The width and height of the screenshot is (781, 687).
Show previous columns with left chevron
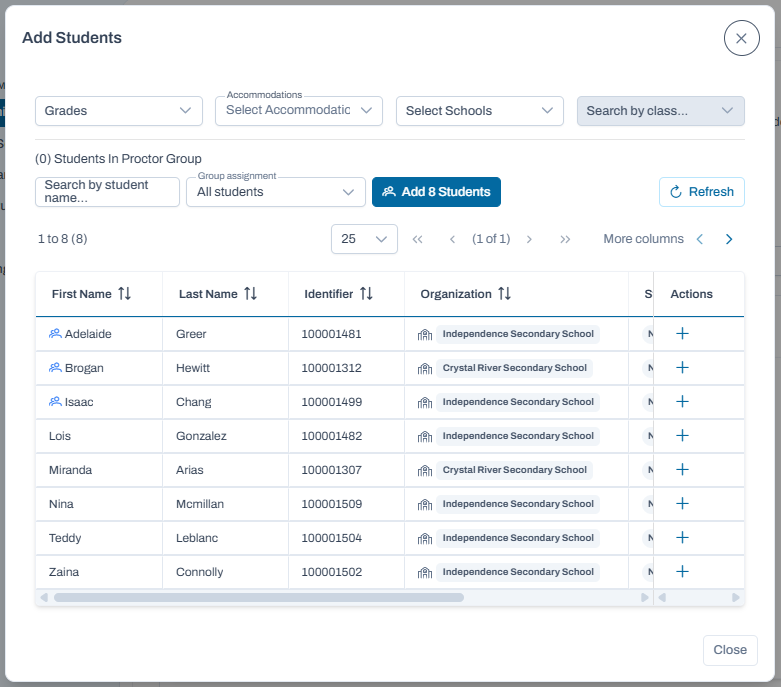pos(700,239)
